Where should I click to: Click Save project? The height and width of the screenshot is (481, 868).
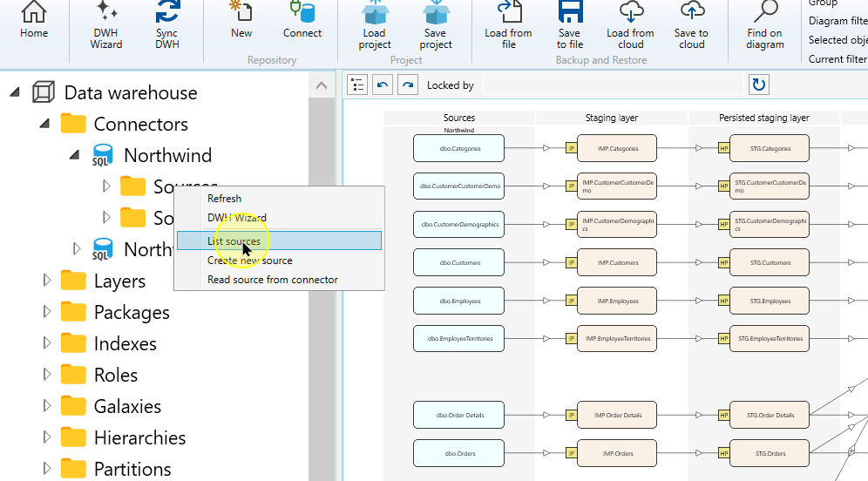coord(436,25)
